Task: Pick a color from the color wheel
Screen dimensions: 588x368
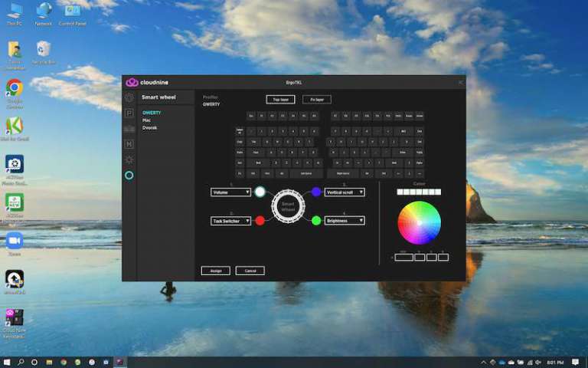Action: [x=419, y=222]
